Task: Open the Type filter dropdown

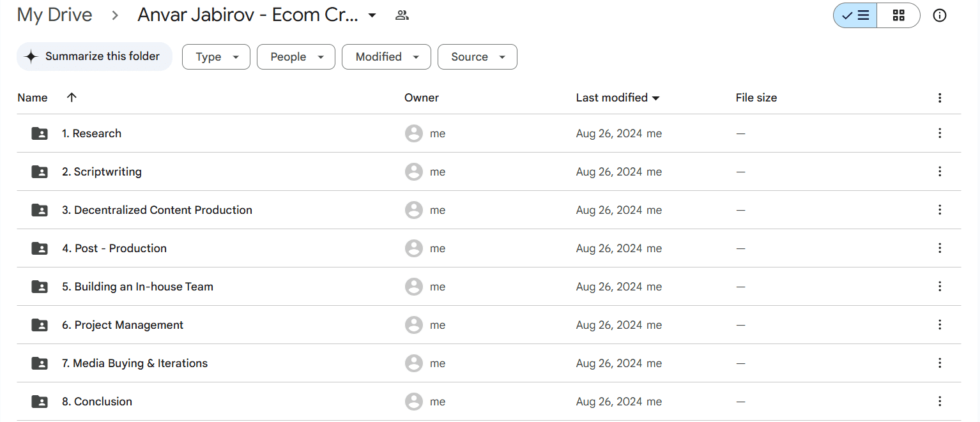Action: [x=216, y=57]
